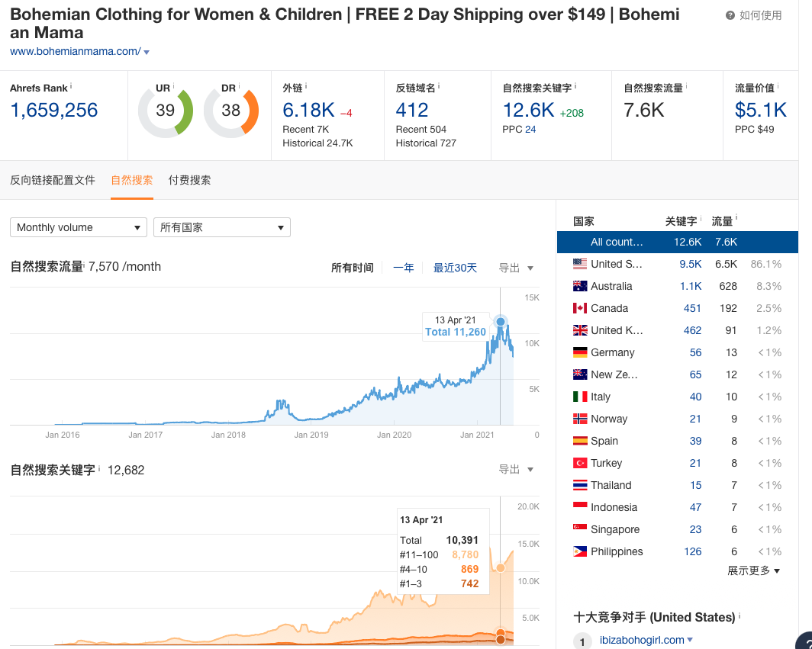The height and width of the screenshot is (649, 812).
Task: Open 导出 menu for traffic chart
Action: 516,268
